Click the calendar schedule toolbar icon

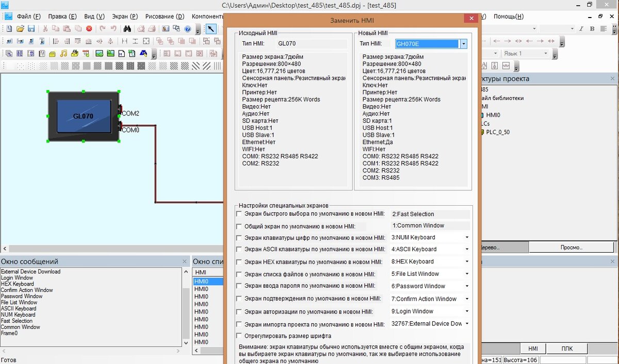[86, 53]
